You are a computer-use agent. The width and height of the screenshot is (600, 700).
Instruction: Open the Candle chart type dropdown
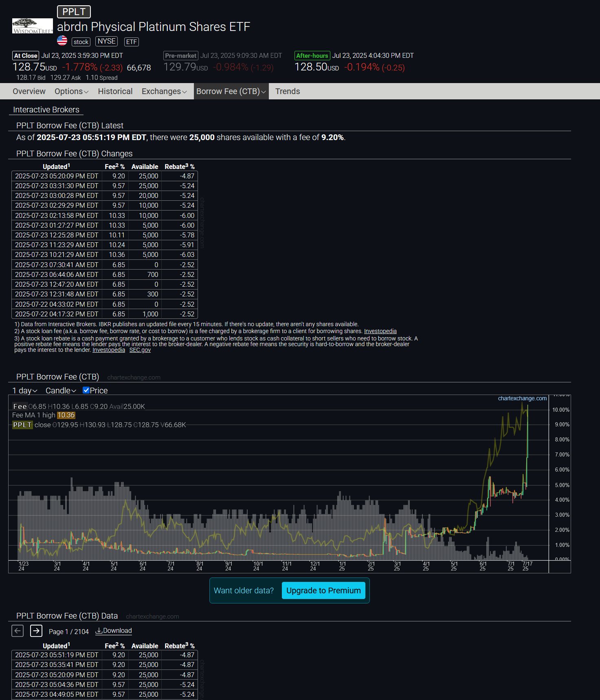coord(61,391)
